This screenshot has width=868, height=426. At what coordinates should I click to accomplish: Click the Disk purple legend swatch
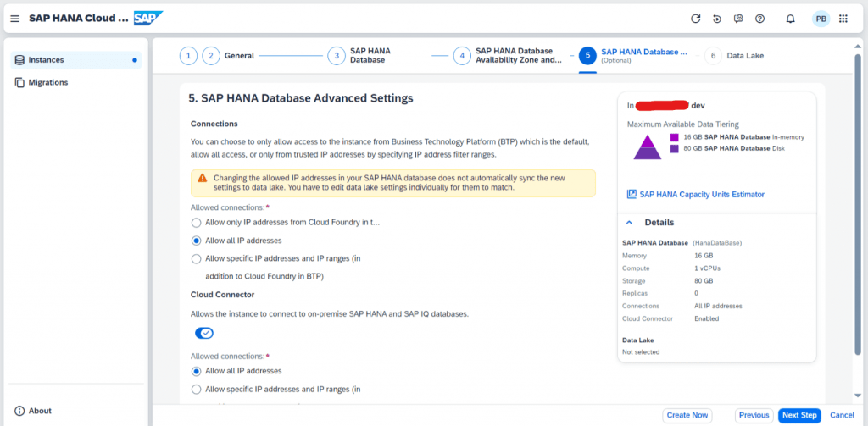[674, 148]
